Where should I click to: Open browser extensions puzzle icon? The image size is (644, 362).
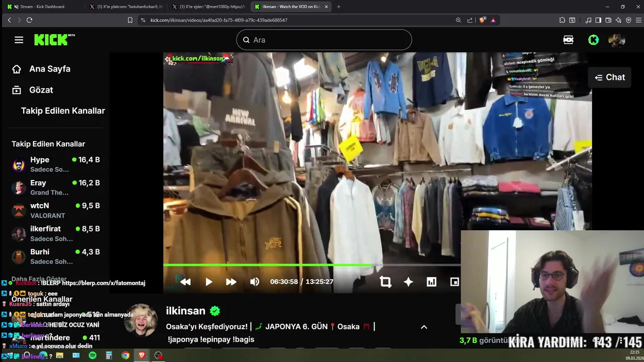coord(562,20)
